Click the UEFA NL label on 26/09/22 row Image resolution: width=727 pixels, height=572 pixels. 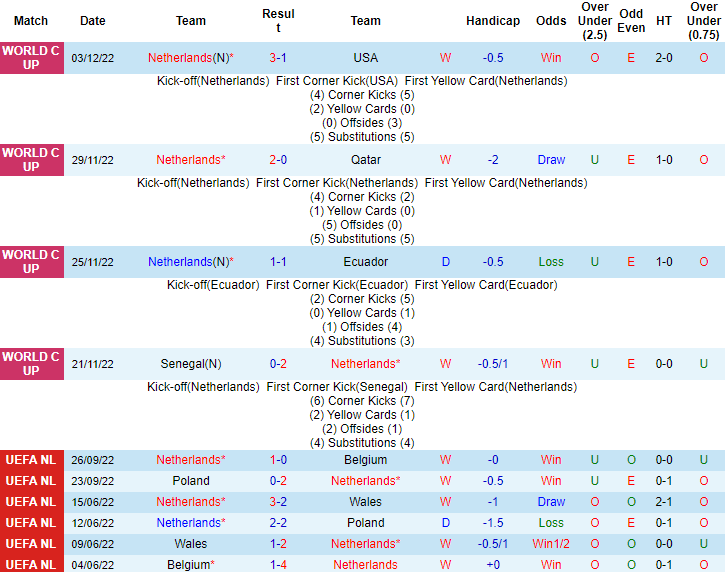(31, 460)
